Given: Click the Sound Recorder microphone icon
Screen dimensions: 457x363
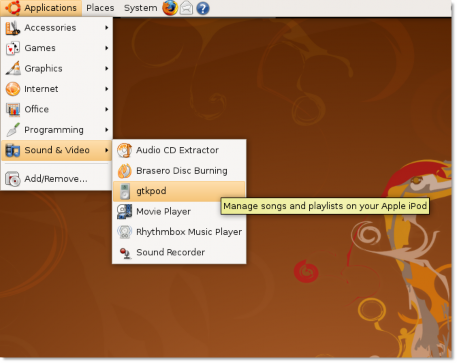Looking at the screenshot, I should pyautogui.click(x=125, y=253).
